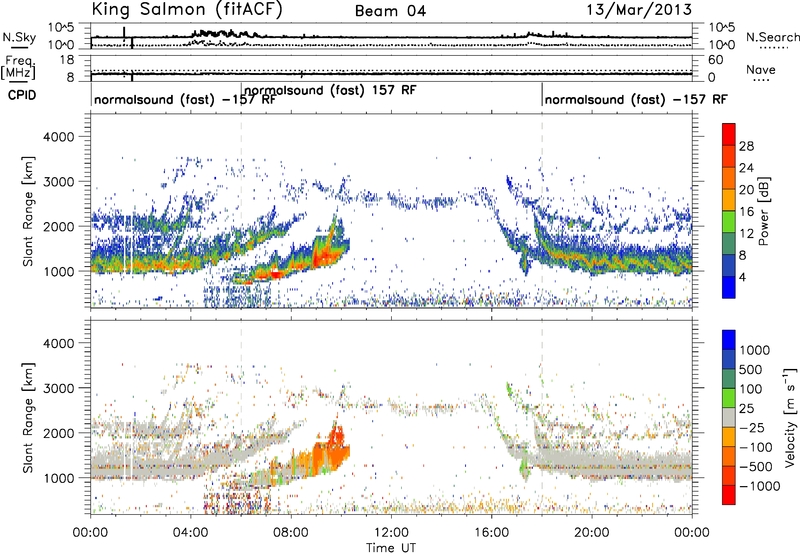Click the "normalsound (fast) -157 RF" label starting at 18:00
Viewport: 800px width, 554px height.
(x=636, y=99)
